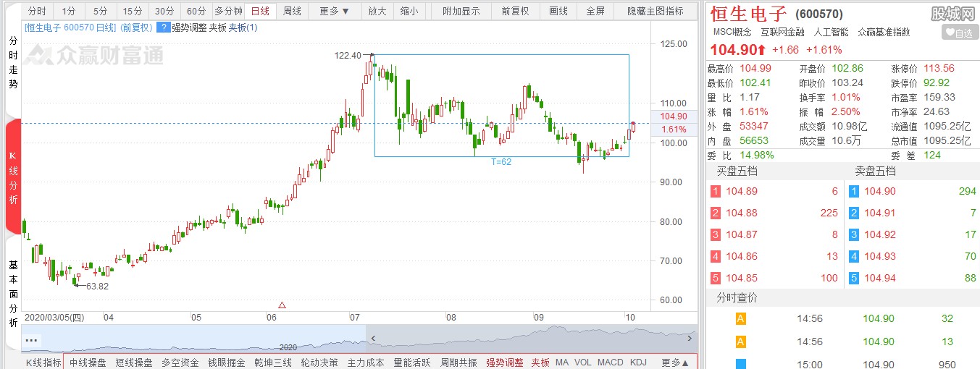Click the sell level 5 price 104.94
Screen dimensions: 980x369
pyautogui.click(x=880, y=279)
